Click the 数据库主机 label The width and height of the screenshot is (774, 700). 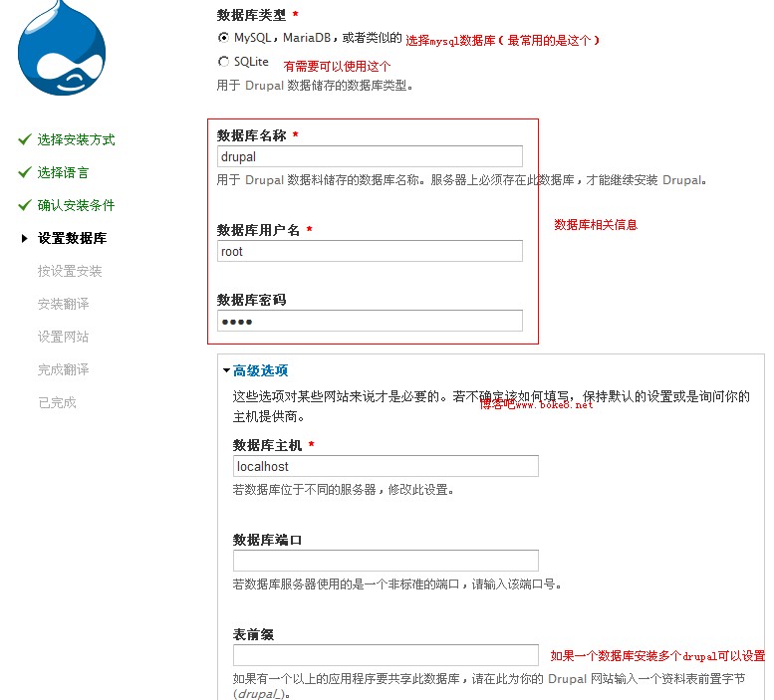tap(267, 445)
